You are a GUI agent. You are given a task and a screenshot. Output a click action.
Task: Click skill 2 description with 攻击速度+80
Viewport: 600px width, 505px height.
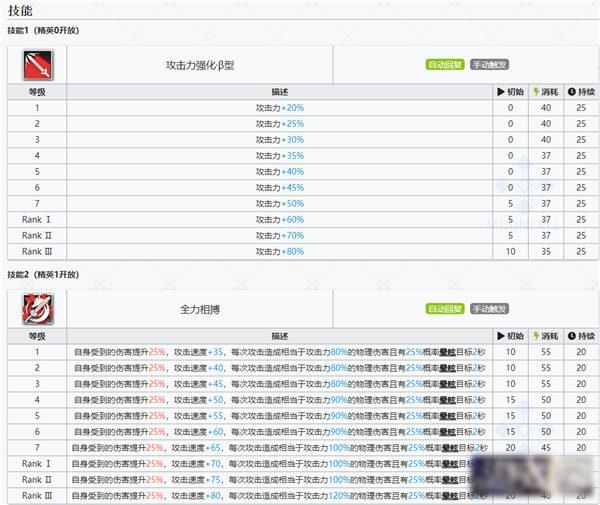[279, 496]
